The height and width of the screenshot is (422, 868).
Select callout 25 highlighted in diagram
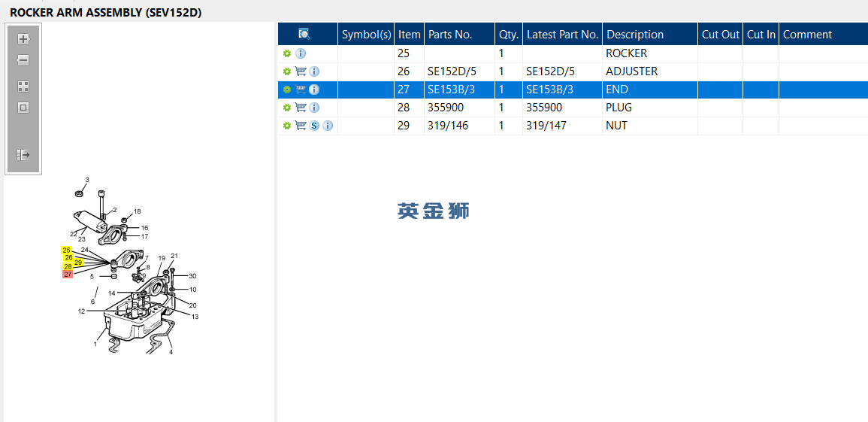click(x=66, y=250)
